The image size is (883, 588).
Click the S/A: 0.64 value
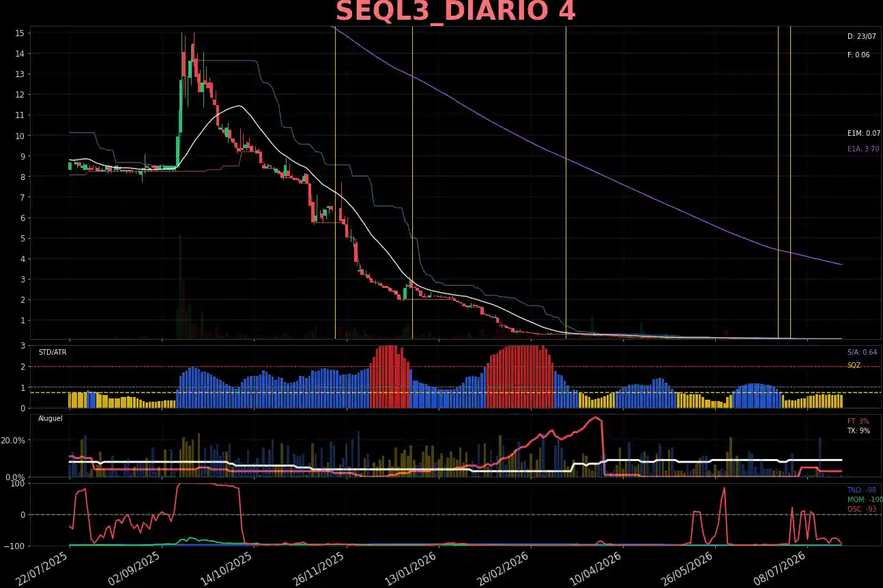[x=862, y=353]
